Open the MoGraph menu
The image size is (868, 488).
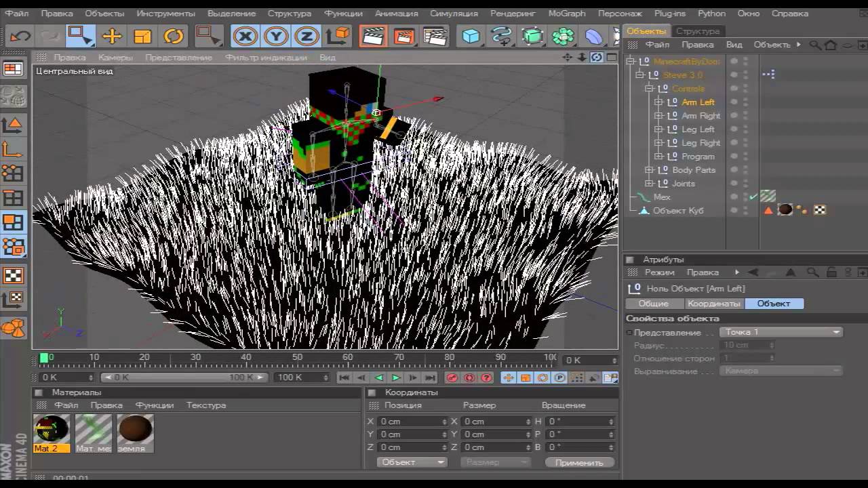[567, 14]
